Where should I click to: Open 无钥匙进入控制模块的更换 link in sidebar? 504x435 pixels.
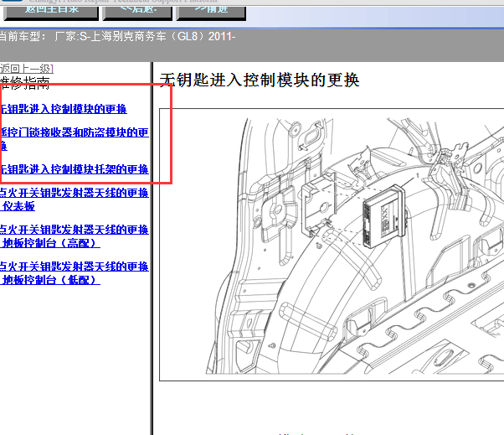coord(64,109)
